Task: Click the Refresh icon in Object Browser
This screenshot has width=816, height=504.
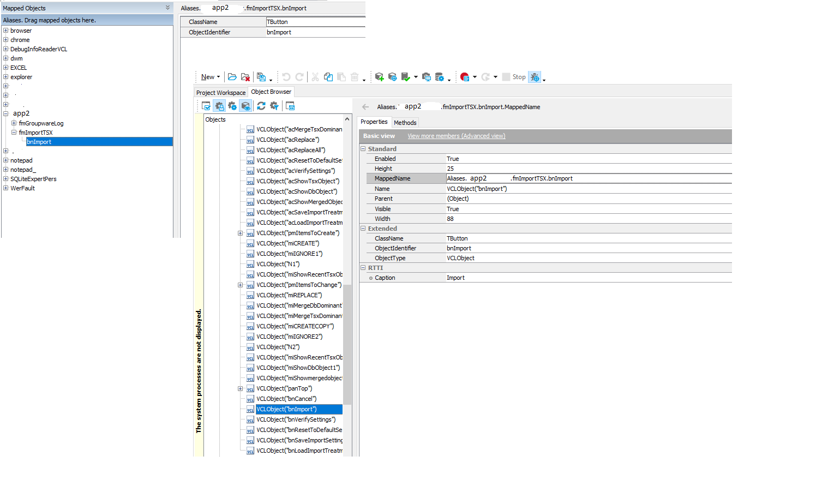Action: (261, 106)
